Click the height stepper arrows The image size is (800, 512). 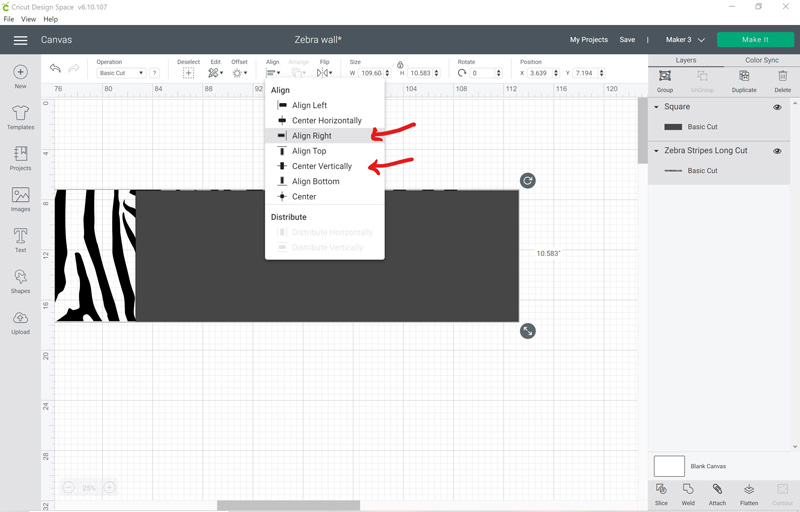coord(436,73)
